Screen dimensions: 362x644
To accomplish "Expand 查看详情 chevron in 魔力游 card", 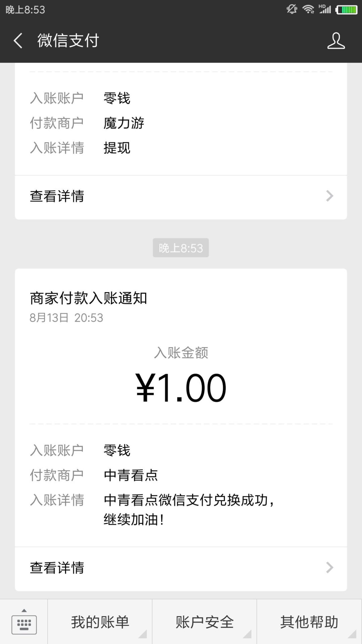I will coord(329,196).
